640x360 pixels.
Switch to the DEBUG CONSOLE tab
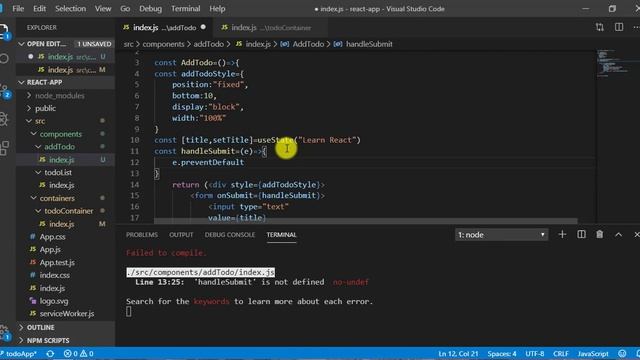click(x=230, y=235)
